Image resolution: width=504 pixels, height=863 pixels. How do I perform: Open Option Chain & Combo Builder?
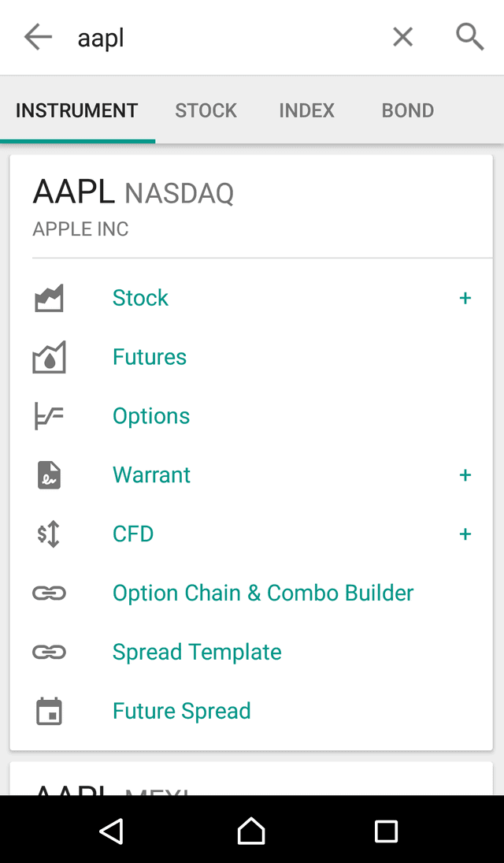pyautogui.click(x=262, y=593)
